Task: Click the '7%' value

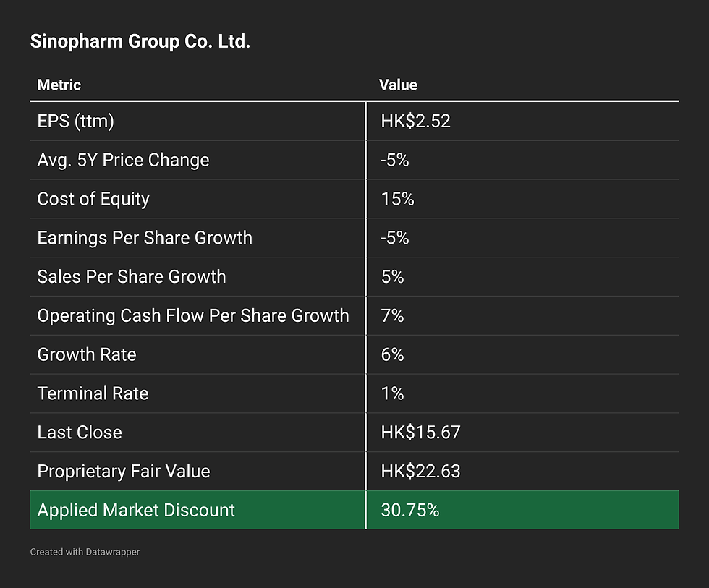Action: (392, 315)
